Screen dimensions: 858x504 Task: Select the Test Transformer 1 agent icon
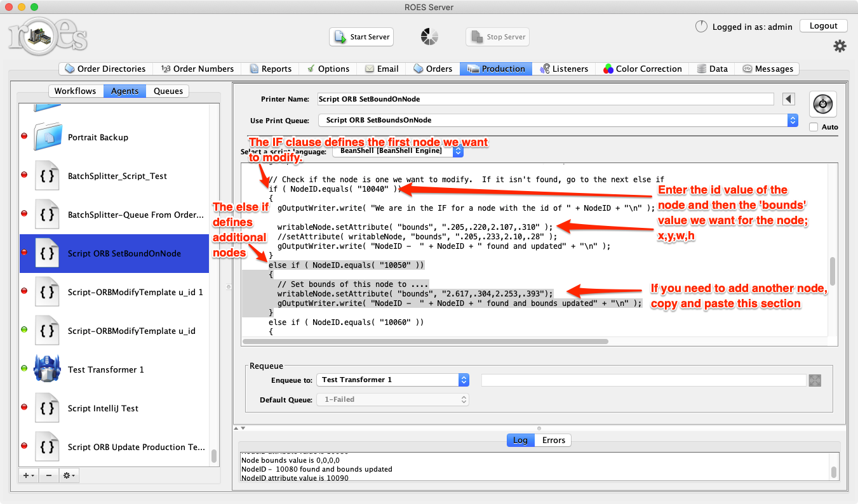[x=47, y=369]
